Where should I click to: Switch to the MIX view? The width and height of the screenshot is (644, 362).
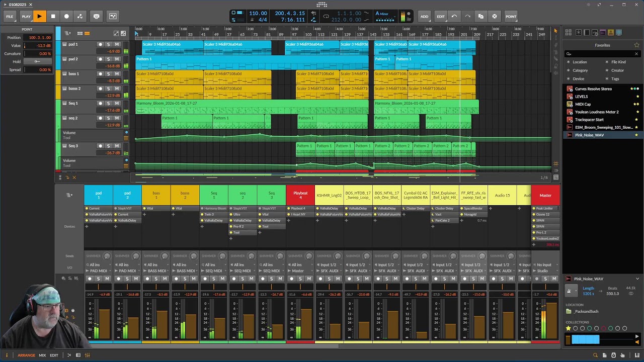pyautogui.click(x=42, y=355)
